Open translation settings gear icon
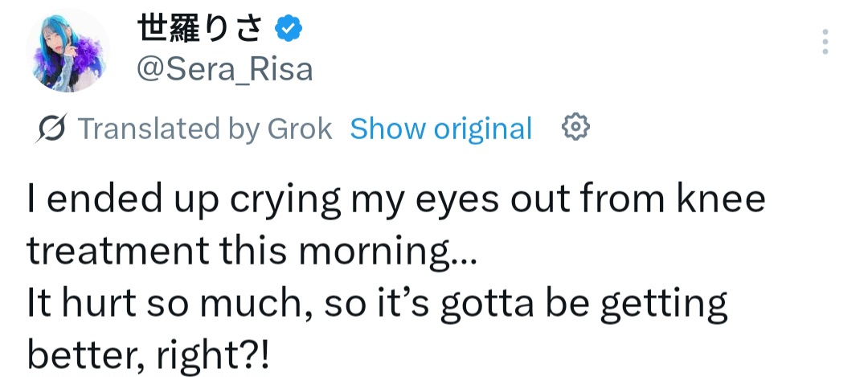This screenshot has height=377, width=868. (x=575, y=128)
